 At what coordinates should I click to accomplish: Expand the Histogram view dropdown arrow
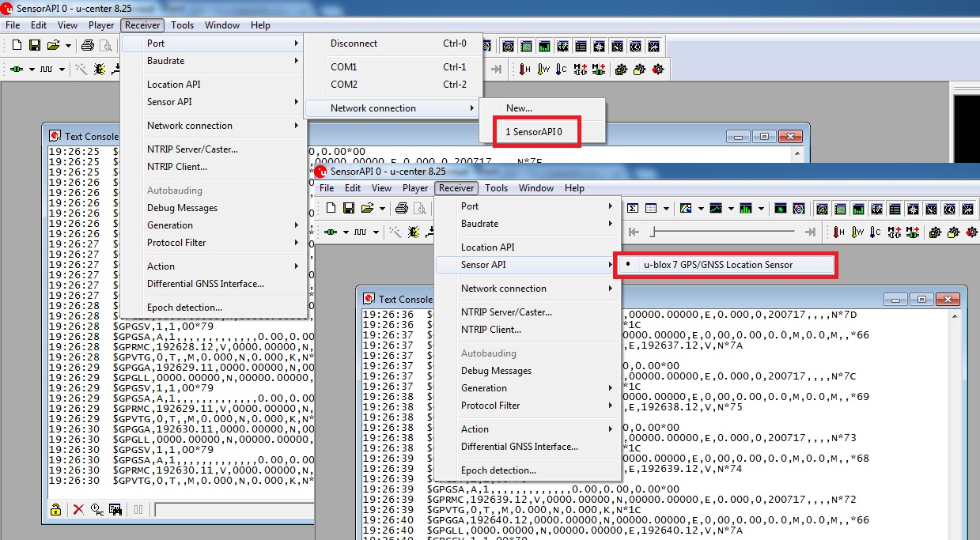(761, 209)
